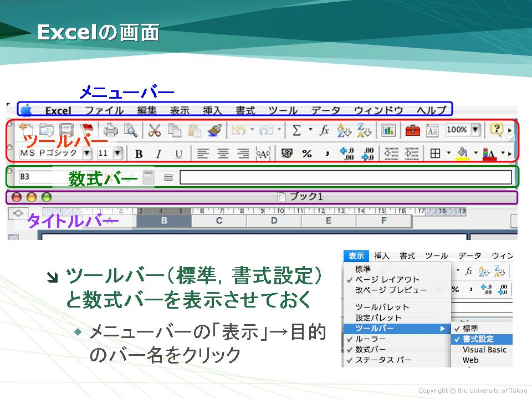
Task: Click fx Insert Function in top toolbar
Action: tap(324, 130)
